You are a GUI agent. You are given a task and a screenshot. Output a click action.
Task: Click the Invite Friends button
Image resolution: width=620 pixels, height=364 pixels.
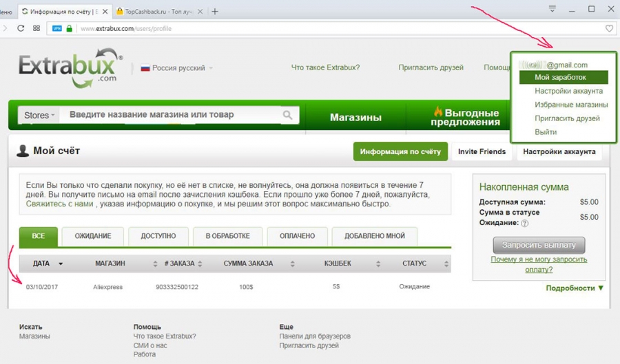coord(482,151)
